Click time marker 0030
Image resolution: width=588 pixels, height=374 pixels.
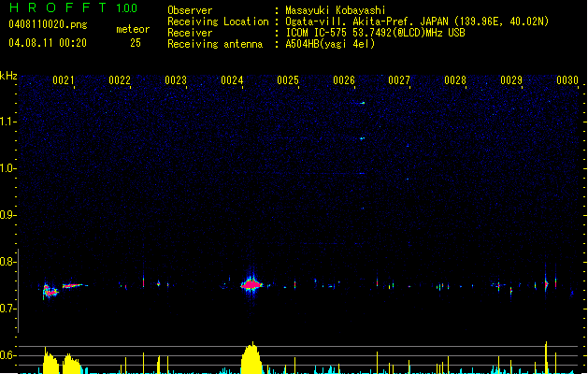pyautogui.click(x=567, y=80)
